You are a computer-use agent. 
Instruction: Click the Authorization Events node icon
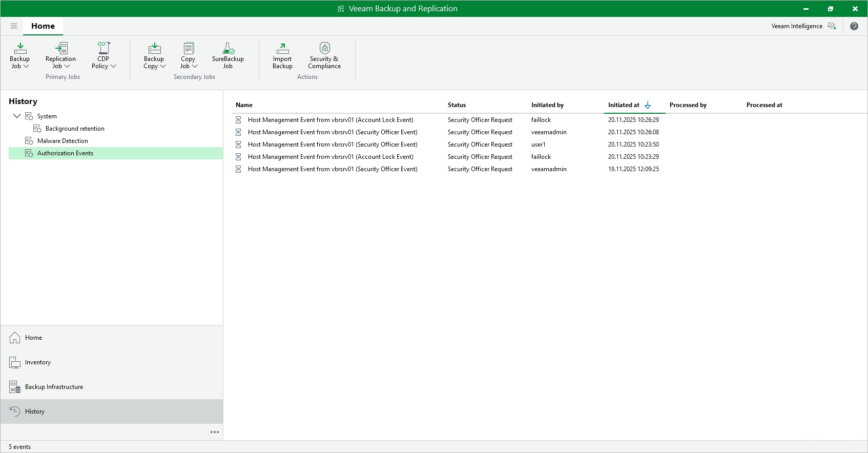coord(29,153)
